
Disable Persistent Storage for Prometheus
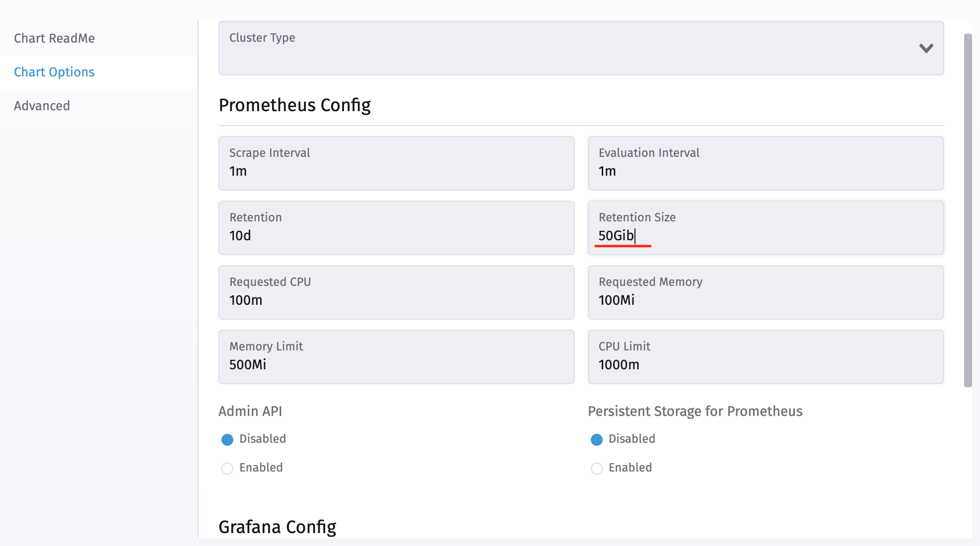[x=597, y=439]
